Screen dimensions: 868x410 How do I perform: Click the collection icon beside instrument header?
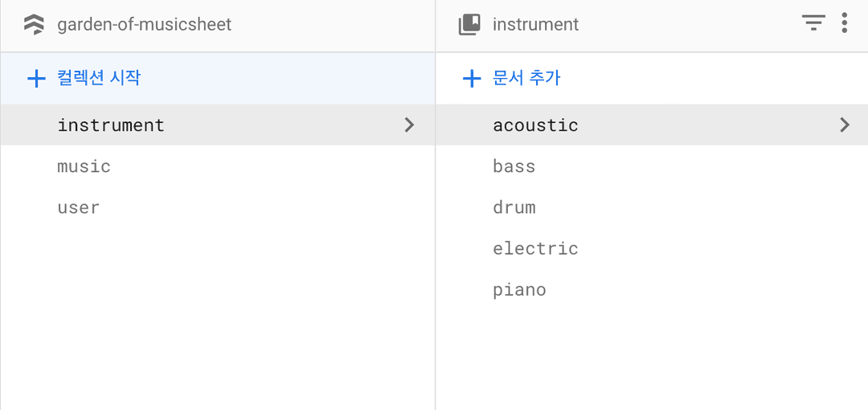470,25
